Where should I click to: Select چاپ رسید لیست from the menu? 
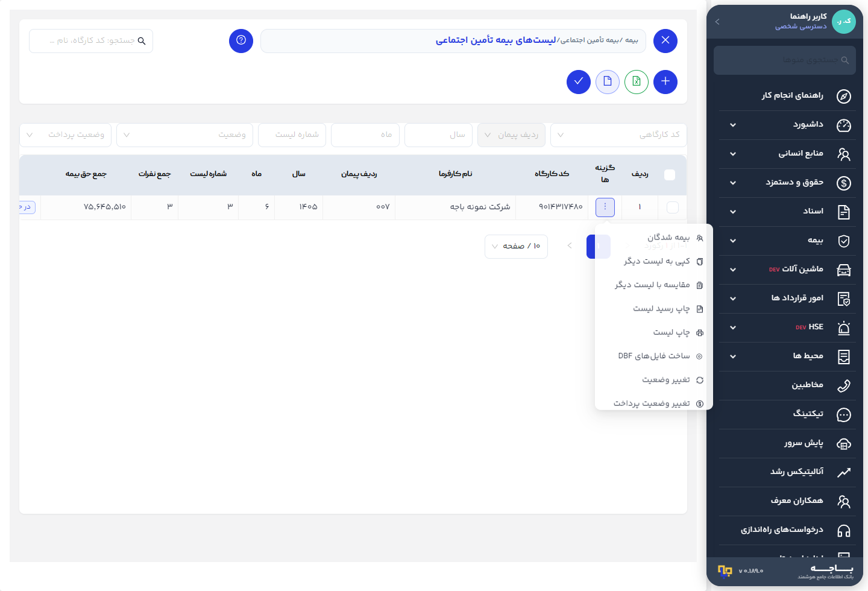point(654,309)
